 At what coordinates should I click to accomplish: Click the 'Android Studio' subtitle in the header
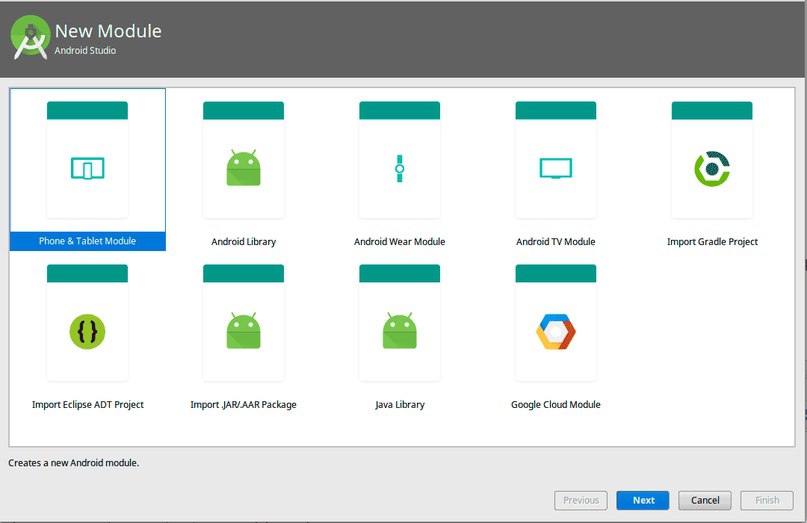coord(85,50)
